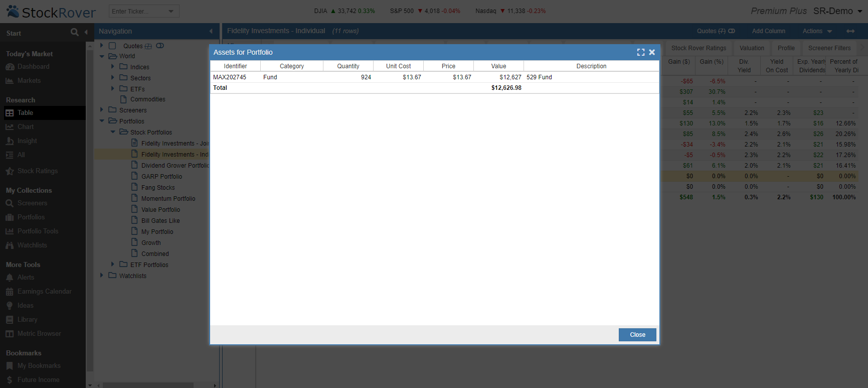Open Insight research view
The height and width of the screenshot is (388, 868).
click(x=27, y=141)
